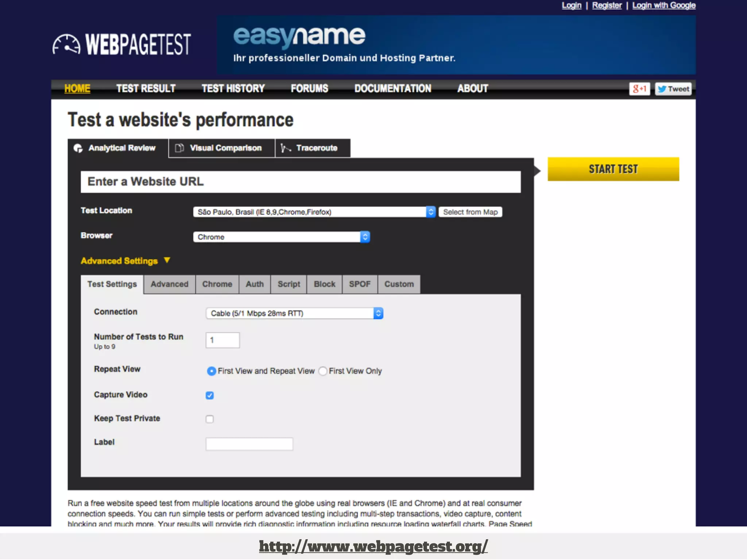Go to the HOME menu item

click(77, 89)
